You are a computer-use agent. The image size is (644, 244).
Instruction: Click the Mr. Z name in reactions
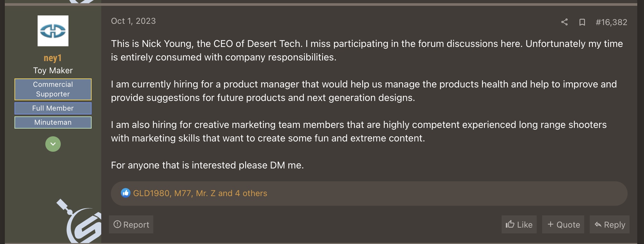206,193
